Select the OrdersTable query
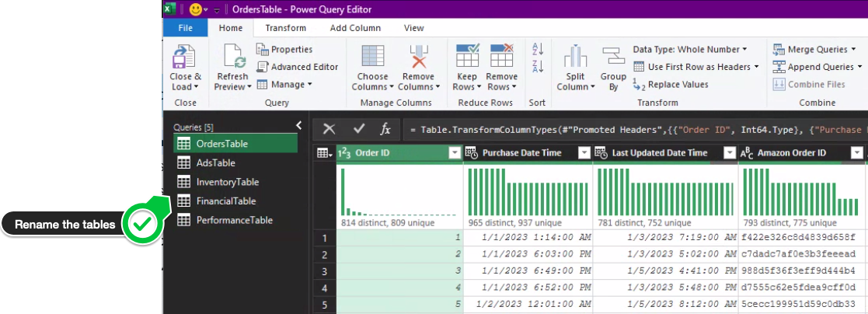 (x=235, y=144)
